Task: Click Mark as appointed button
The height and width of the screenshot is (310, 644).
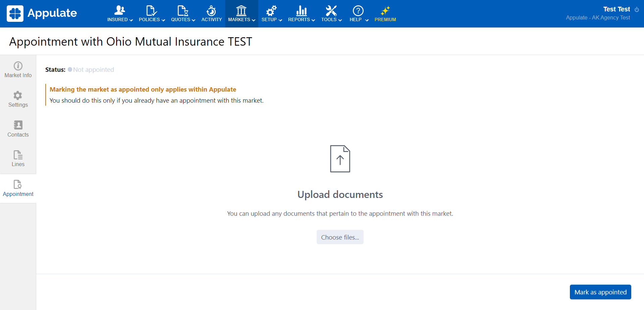Action: coord(600,292)
